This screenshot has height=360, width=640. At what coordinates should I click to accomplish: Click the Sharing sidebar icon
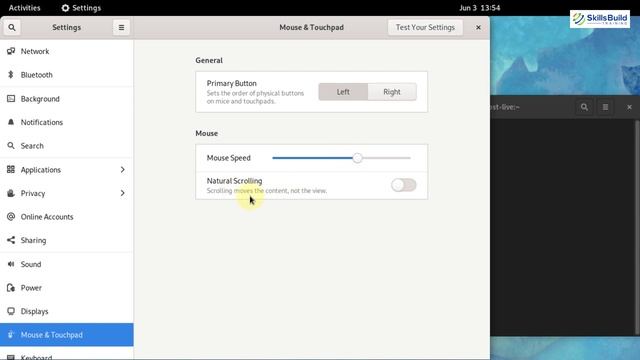coord(11,240)
